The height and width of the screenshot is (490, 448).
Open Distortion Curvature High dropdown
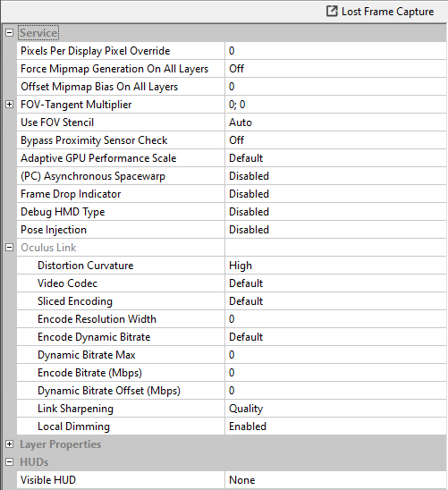coord(335,266)
